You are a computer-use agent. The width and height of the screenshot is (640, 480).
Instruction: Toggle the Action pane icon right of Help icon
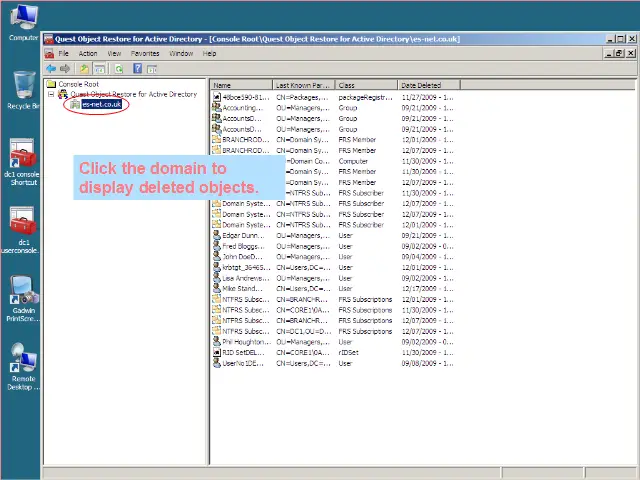(152, 69)
